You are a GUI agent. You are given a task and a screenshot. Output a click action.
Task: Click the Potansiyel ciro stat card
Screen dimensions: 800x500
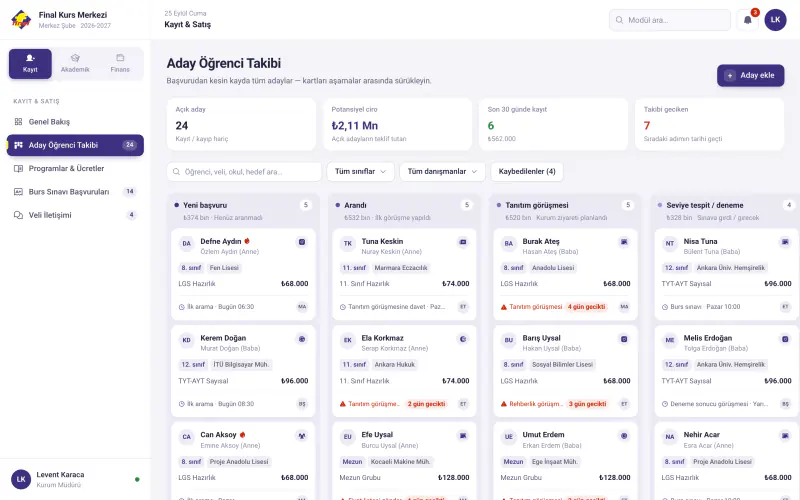coord(397,124)
